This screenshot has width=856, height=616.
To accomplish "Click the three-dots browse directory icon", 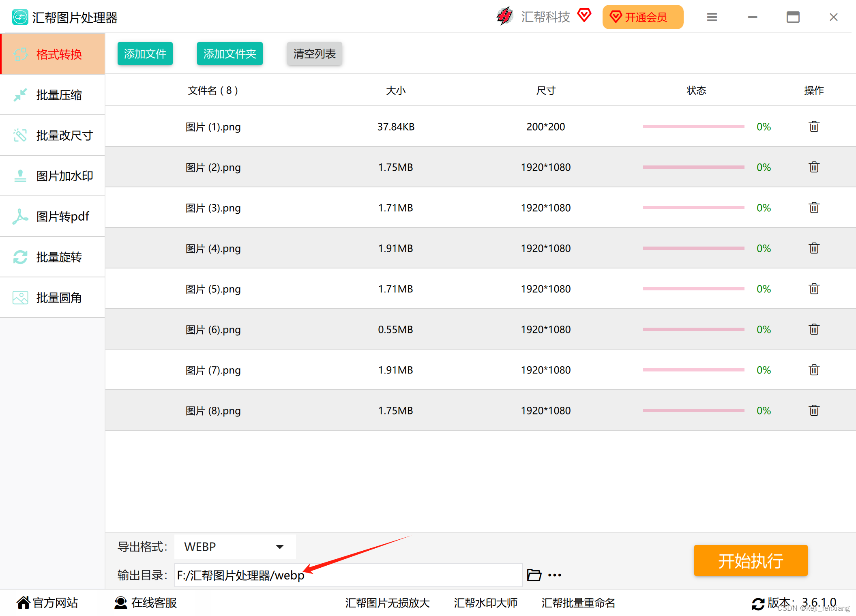I will click(x=555, y=575).
